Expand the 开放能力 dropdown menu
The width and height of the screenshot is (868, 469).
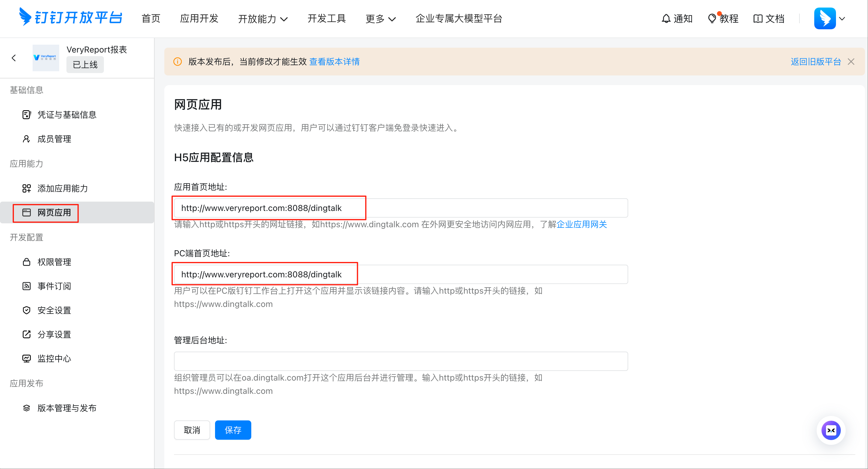263,19
